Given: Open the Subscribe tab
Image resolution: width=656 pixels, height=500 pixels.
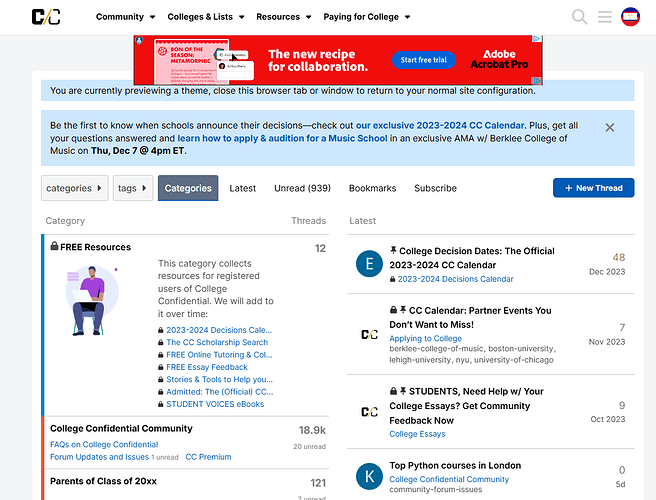Looking at the screenshot, I should pyautogui.click(x=435, y=188).
